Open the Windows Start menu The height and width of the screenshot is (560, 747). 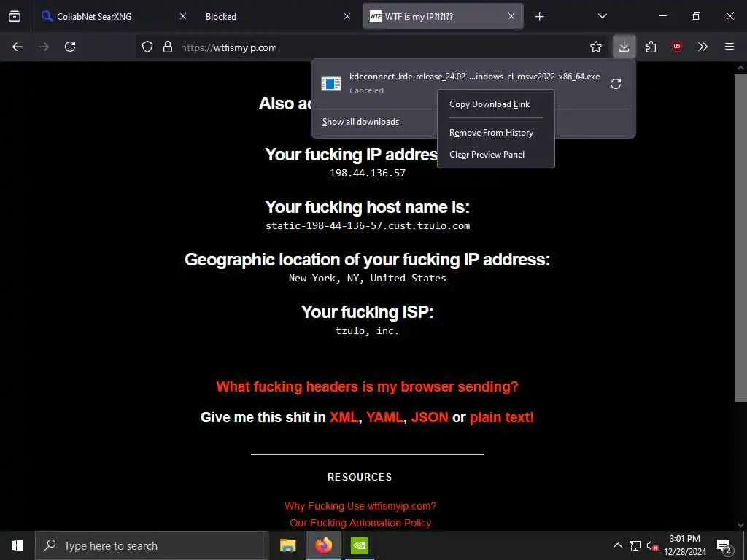pos(18,545)
